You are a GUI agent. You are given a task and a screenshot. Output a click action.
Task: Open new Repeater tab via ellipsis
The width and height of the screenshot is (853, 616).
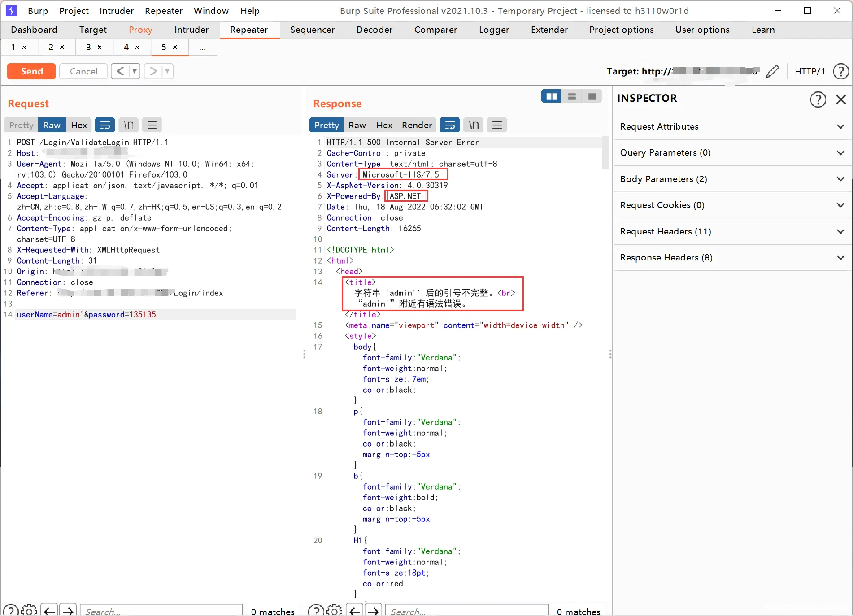[x=203, y=47]
